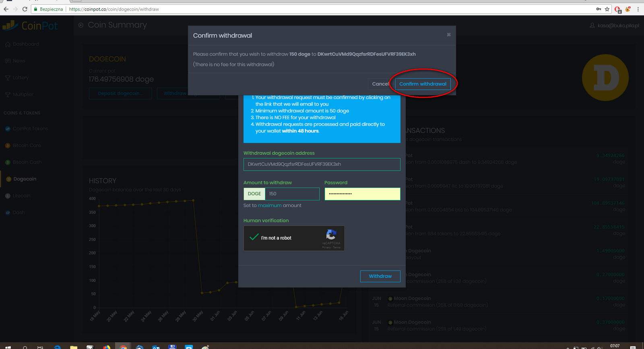Open the bee extension icon
Viewport: 644px width, 349px height.
pos(628,9)
